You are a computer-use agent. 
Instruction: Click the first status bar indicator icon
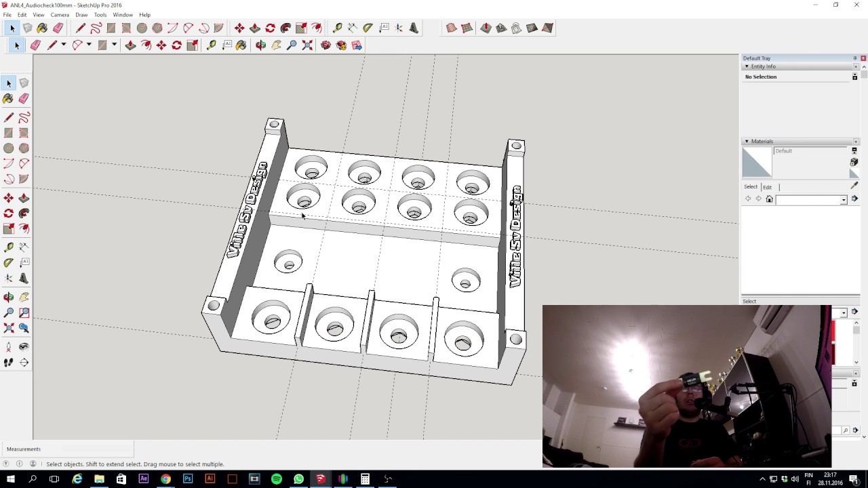click(6, 464)
